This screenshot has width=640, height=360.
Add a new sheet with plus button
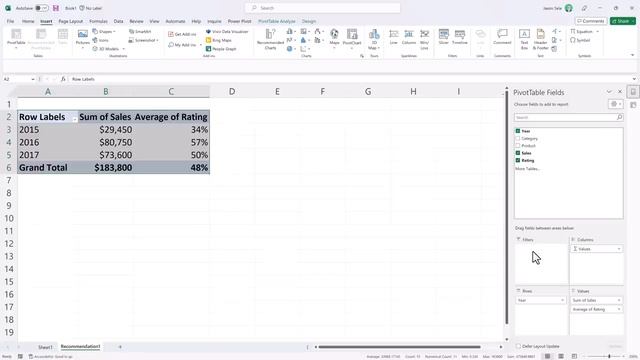(x=120, y=347)
